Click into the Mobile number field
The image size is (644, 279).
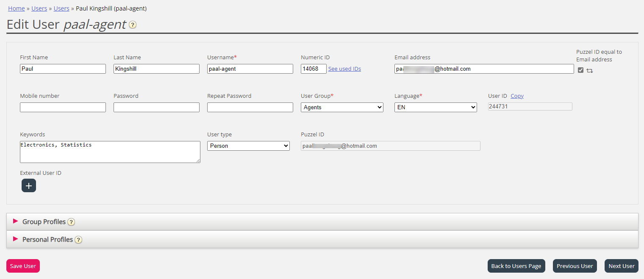tap(63, 107)
